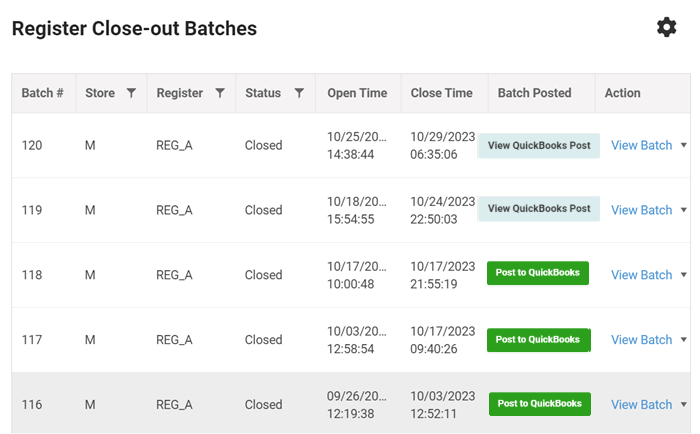Image resolution: width=700 pixels, height=434 pixels.
Task: Expand action dropdown for batch 120
Action: [x=683, y=145]
